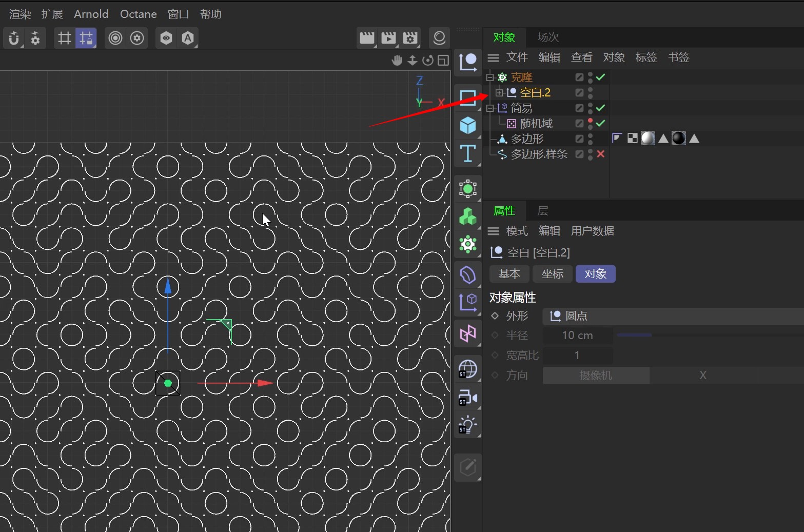Open the Octane menu
The height and width of the screenshot is (532, 804).
[x=139, y=14]
